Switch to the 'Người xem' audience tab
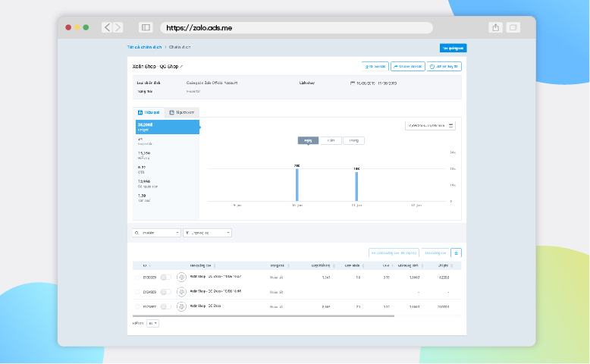Image resolution: width=590 pixels, height=364 pixels. point(182,112)
